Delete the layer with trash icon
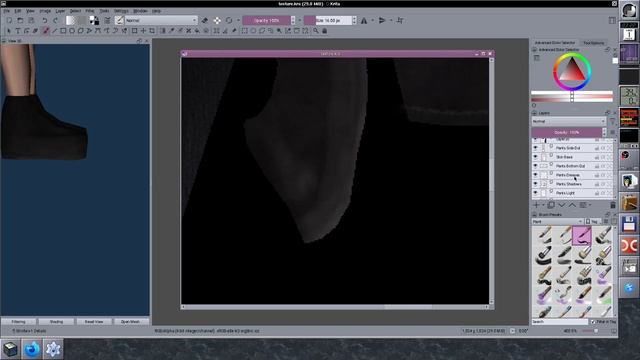This screenshot has width=640, height=360. [x=613, y=205]
